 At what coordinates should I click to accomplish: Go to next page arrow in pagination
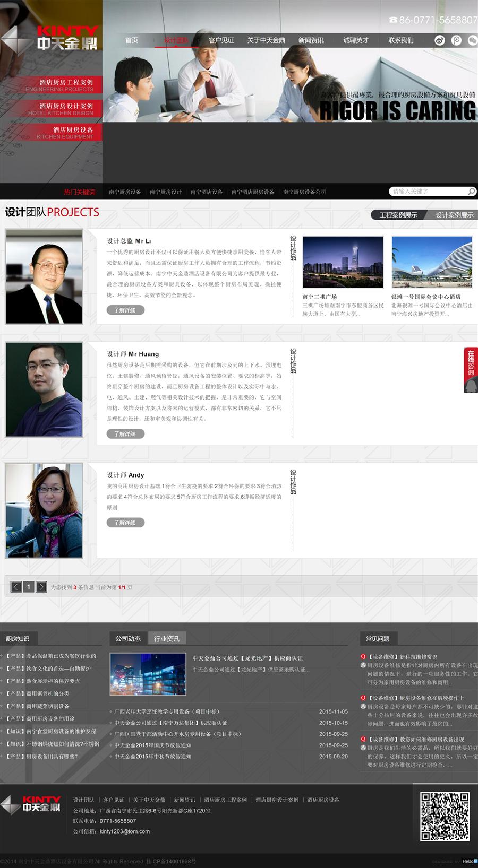pos(41,587)
